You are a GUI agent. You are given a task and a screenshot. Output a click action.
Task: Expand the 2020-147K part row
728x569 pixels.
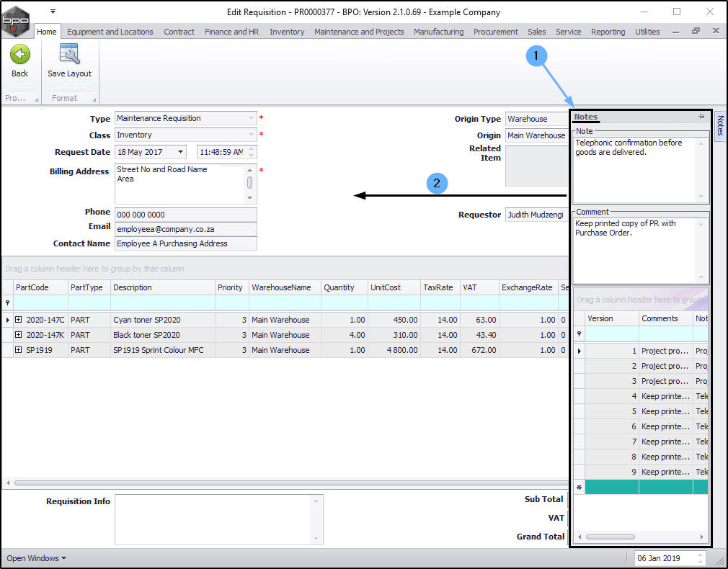[18, 335]
